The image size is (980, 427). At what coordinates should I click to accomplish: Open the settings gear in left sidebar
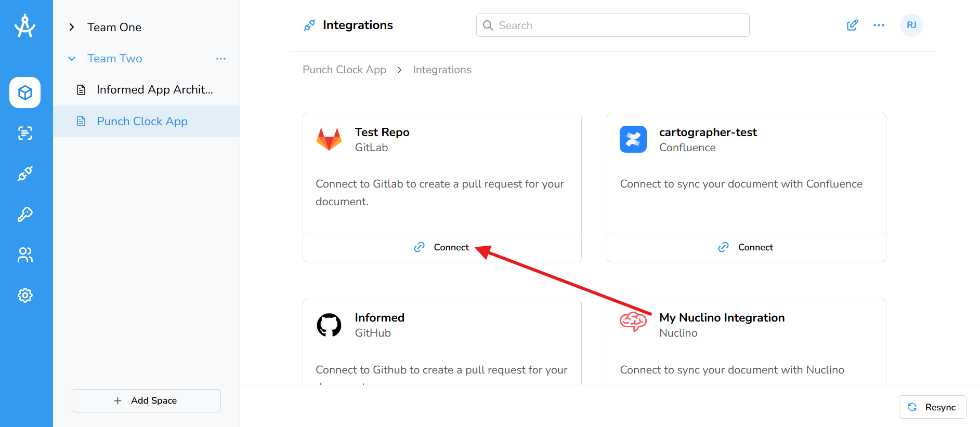point(25,295)
